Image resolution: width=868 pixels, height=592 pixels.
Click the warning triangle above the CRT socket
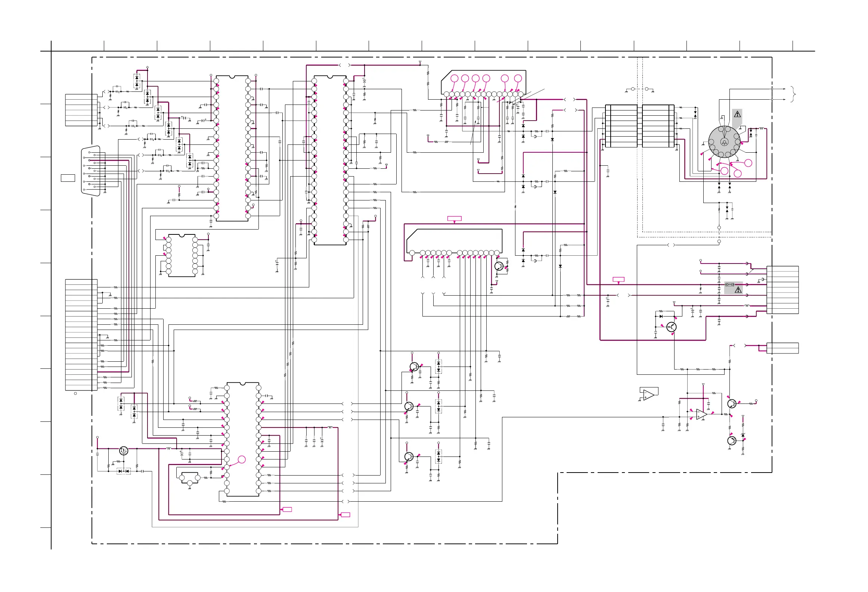(x=737, y=114)
